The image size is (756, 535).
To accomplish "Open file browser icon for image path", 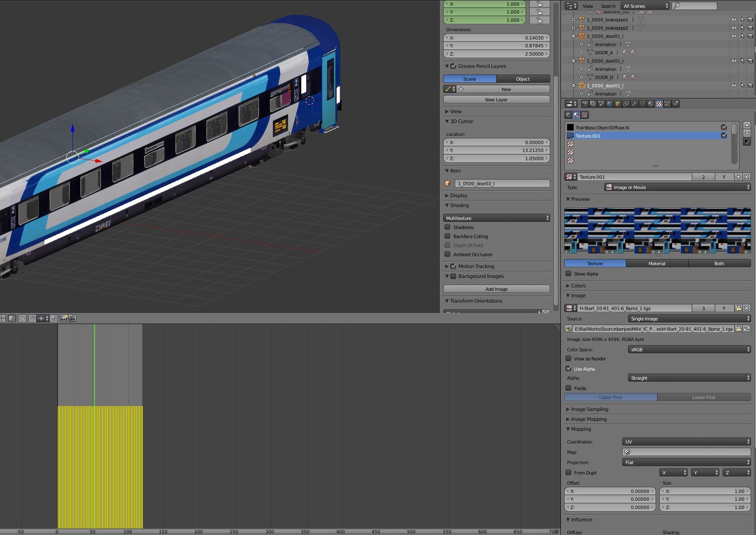I will click(x=738, y=329).
